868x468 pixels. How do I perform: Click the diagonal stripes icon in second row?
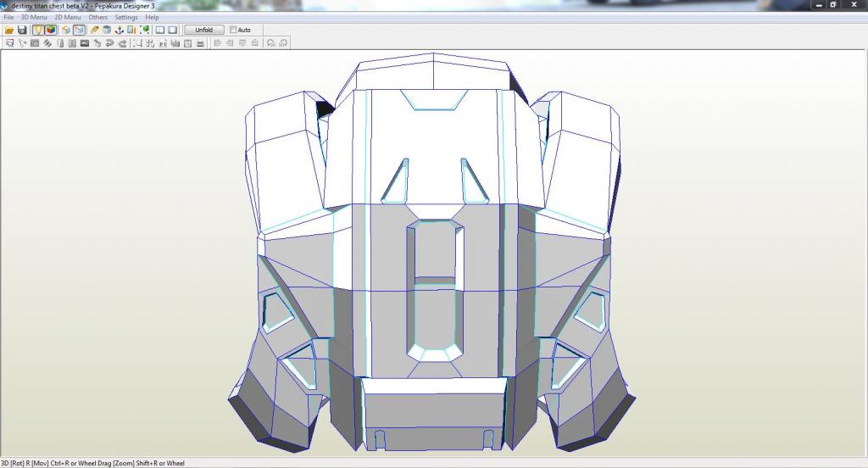(47, 43)
